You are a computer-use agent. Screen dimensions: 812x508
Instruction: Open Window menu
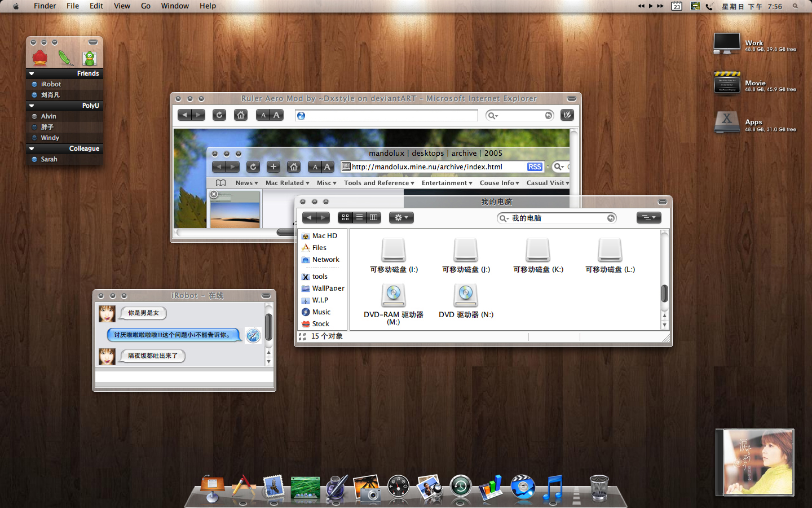click(175, 6)
